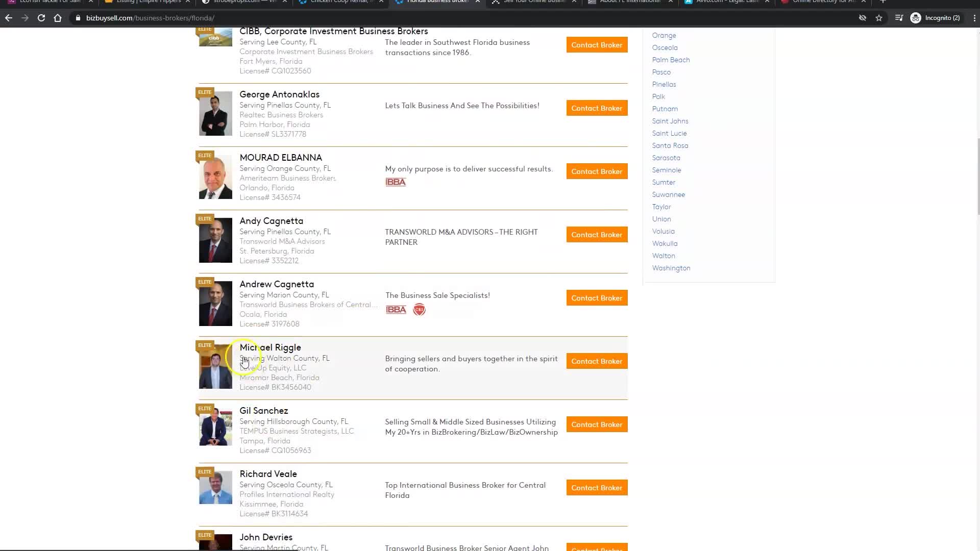The image size is (980, 551).
Task: Close the Florida business brokers tab
Action: (x=478, y=2)
